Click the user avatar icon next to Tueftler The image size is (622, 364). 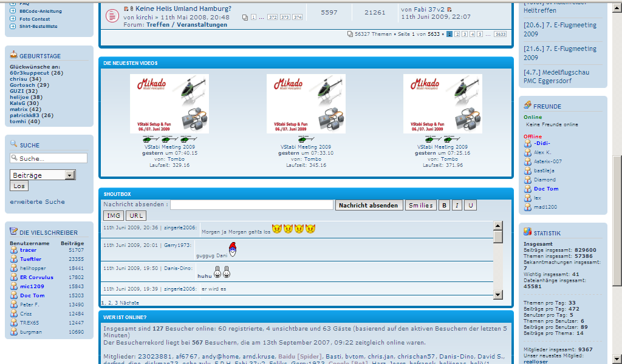click(14, 259)
